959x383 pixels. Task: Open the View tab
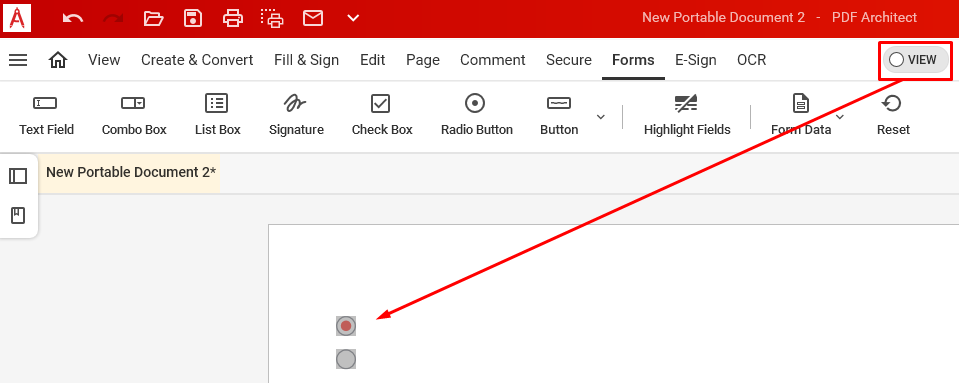point(104,60)
